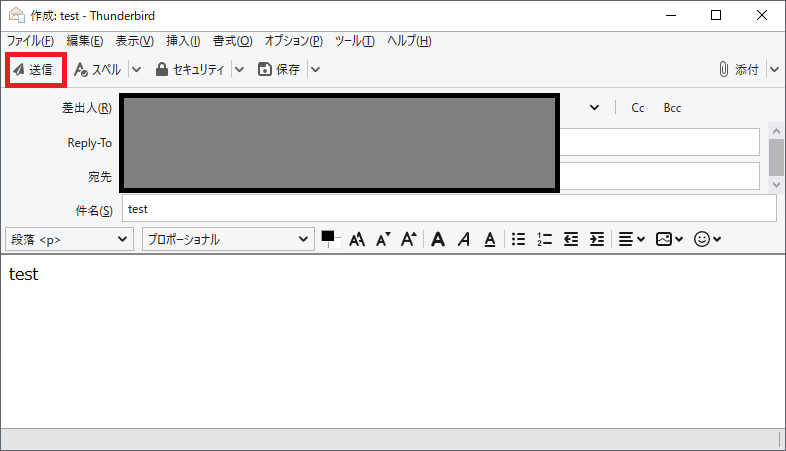Open the ヘルプ(H) menu
This screenshot has width=786, height=451.
click(409, 41)
